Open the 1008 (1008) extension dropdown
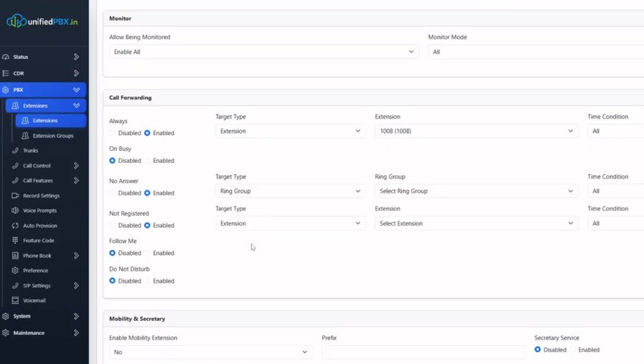Image resolution: width=644 pixels, height=364 pixels. 477,131
